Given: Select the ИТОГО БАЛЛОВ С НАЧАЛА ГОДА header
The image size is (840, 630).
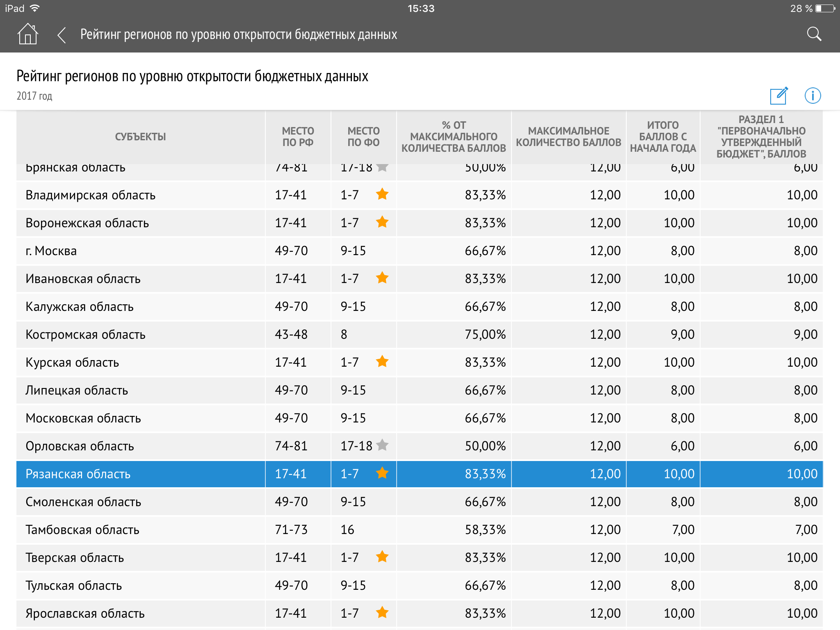Looking at the screenshot, I should [663, 137].
